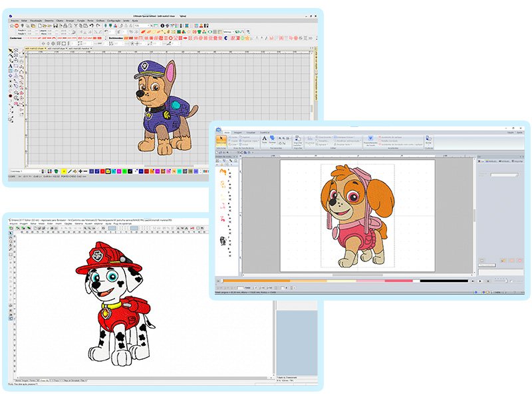Click the Undo arrow in the Ultimate window toolbar
Viewport: 532px width, 399px height.
tap(92, 26)
